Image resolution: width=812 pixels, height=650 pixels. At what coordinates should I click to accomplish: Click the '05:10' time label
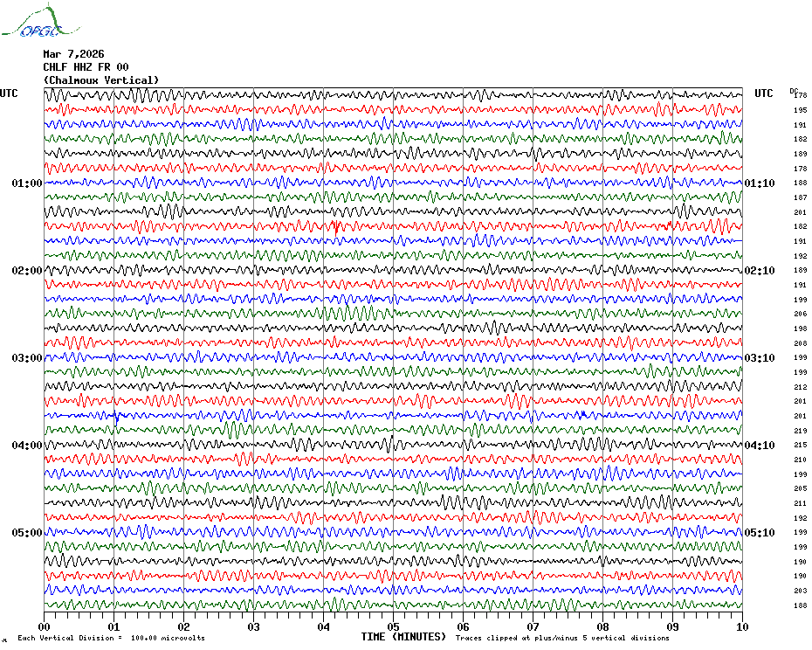pos(760,533)
